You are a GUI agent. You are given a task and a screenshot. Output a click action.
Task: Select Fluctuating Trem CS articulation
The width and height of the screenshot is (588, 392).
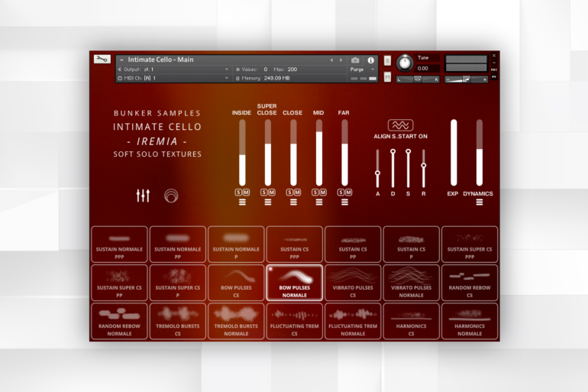[x=294, y=322]
